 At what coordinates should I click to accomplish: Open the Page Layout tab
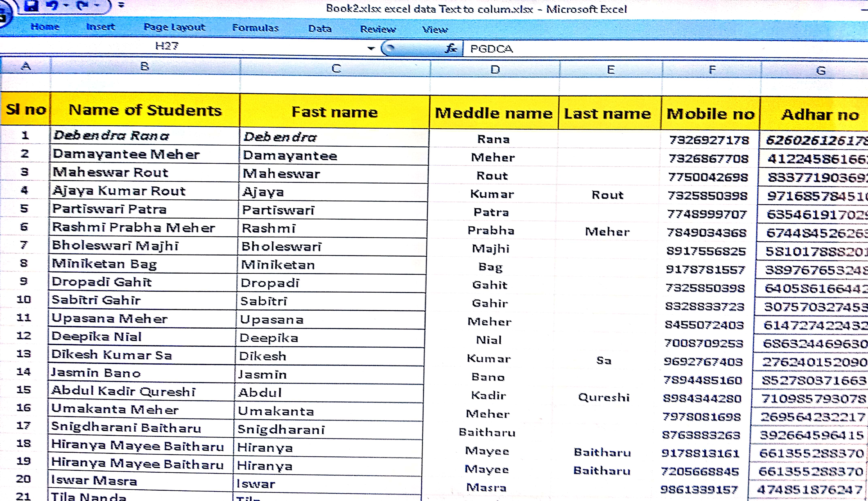pos(174,27)
